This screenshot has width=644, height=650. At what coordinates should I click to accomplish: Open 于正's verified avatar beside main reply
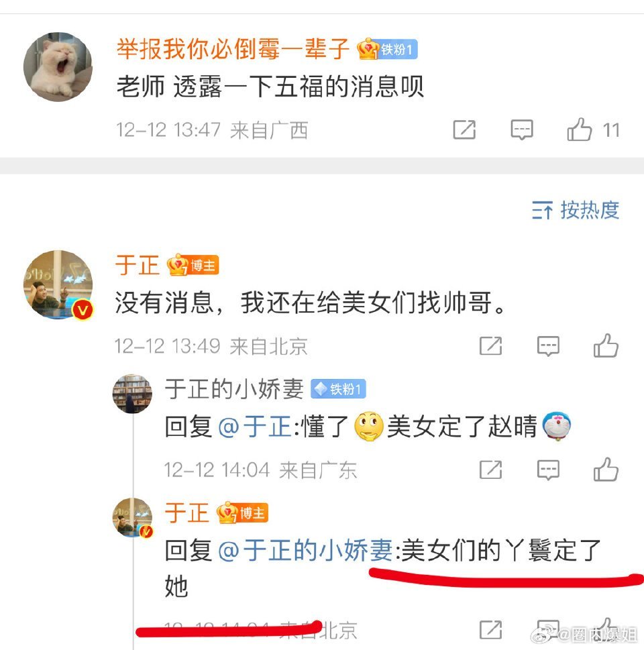(58, 285)
